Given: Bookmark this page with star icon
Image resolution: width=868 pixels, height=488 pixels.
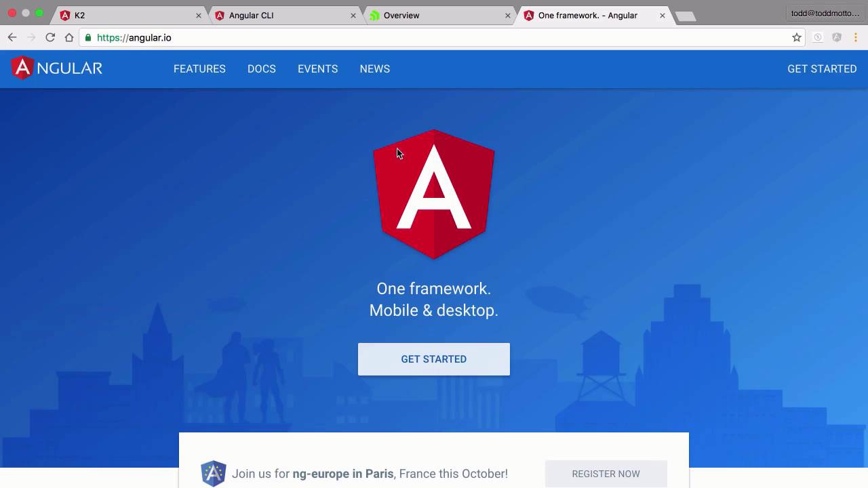Looking at the screenshot, I should click(x=797, y=37).
